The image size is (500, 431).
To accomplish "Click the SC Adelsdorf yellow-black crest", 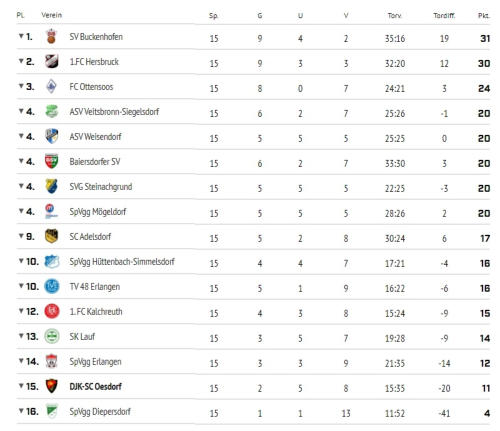I will (52, 236).
